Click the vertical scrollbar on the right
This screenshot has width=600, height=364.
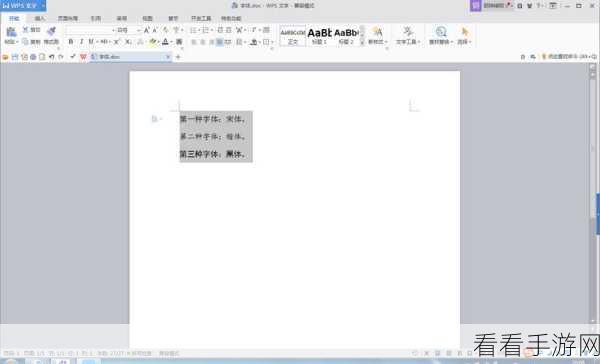tap(592, 193)
